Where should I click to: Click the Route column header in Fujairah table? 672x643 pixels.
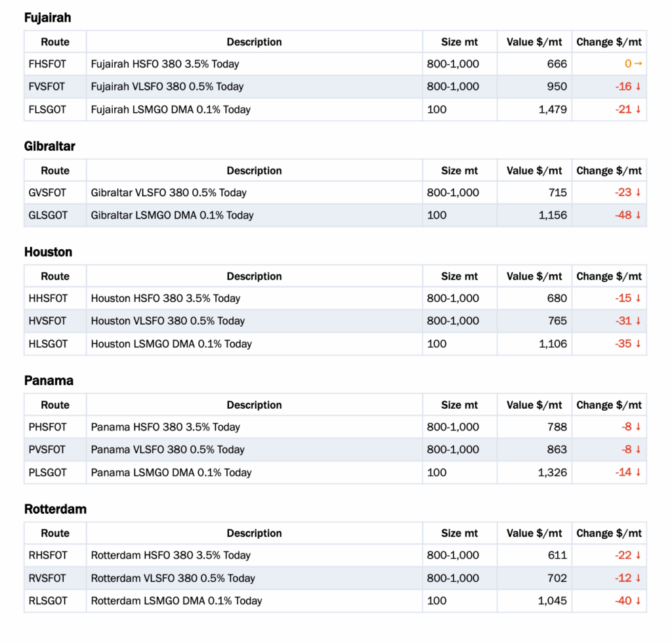55,42
